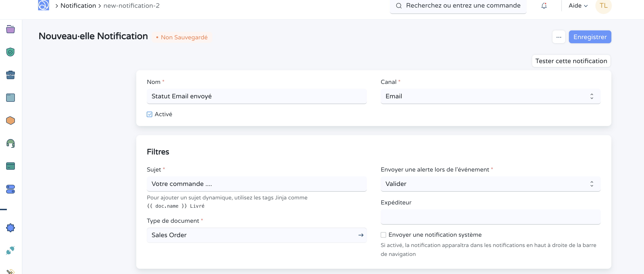Open the Canal dropdown showing Email

pyautogui.click(x=490, y=96)
